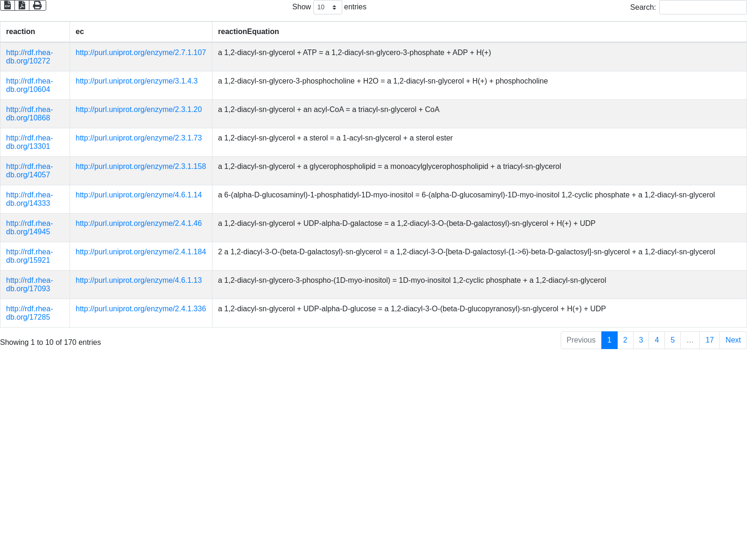747x560 pixels.
Task: Visit the rhea-db.org/17285 reaction link
Action: pyautogui.click(x=29, y=313)
